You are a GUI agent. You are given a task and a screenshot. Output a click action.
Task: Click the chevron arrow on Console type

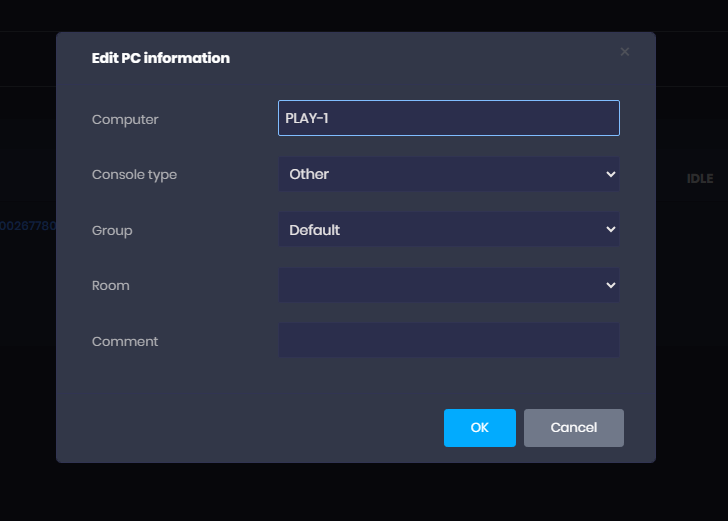tap(611, 174)
